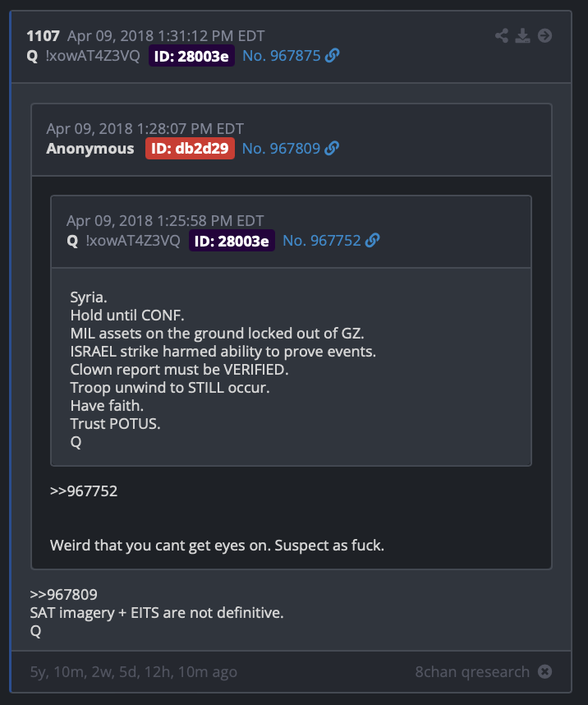
Task: Click the share icon on post 1107
Action: [x=502, y=35]
